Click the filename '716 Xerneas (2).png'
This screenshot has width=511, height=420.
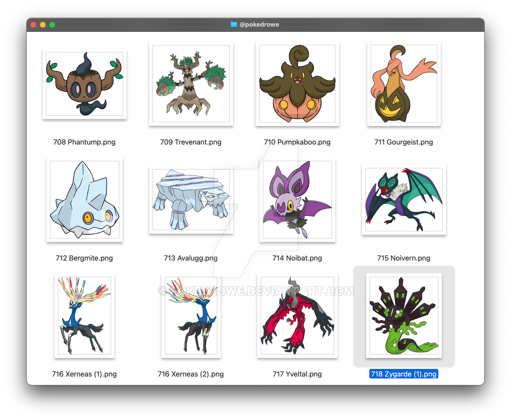click(x=191, y=374)
